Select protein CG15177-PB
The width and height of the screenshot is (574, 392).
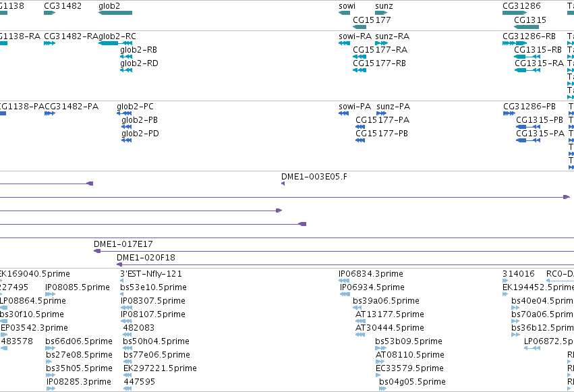(x=360, y=140)
